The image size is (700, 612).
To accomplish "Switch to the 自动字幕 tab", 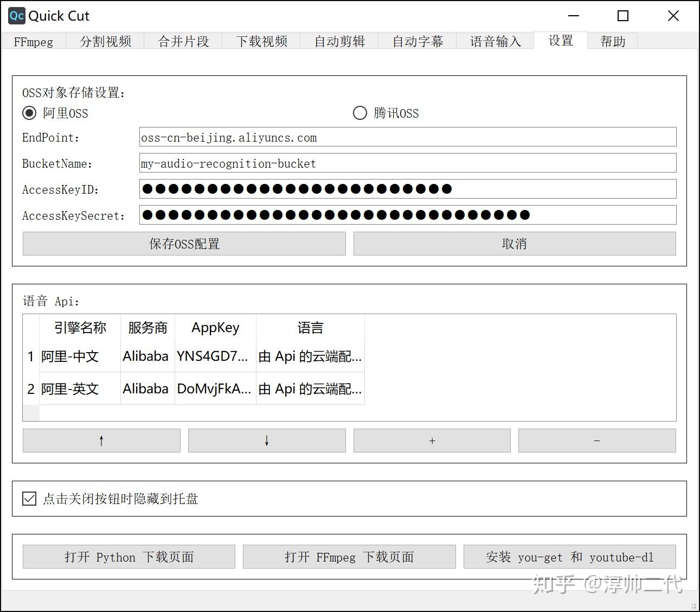I will 417,41.
